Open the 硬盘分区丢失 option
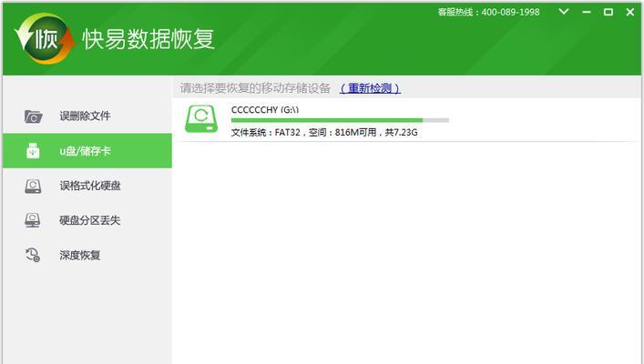Viewport: 644px width, 364px height. click(x=87, y=220)
